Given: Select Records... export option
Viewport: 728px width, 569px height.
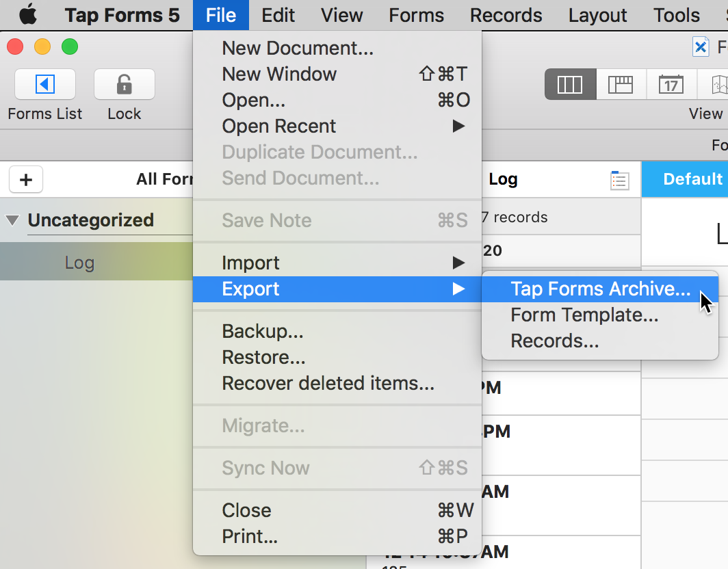Looking at the screenshot, I should (600, 341).
